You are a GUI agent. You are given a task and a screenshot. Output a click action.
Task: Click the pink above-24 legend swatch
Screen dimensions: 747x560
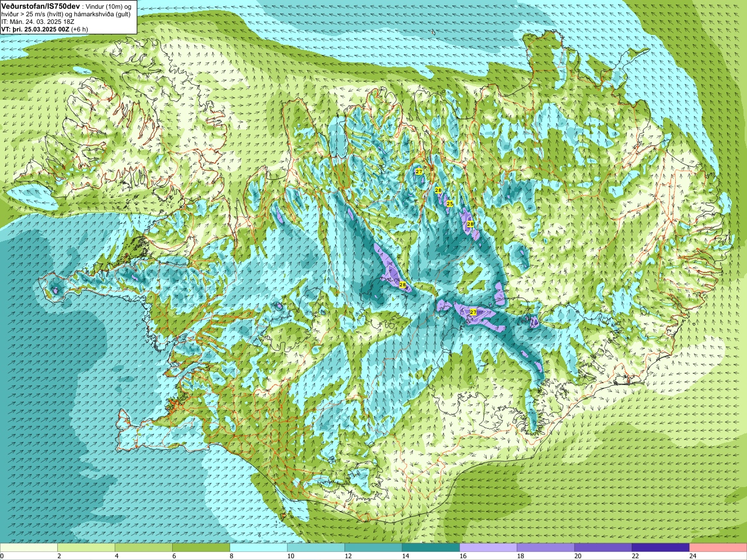pyautogui.click(x=718, y=548)
